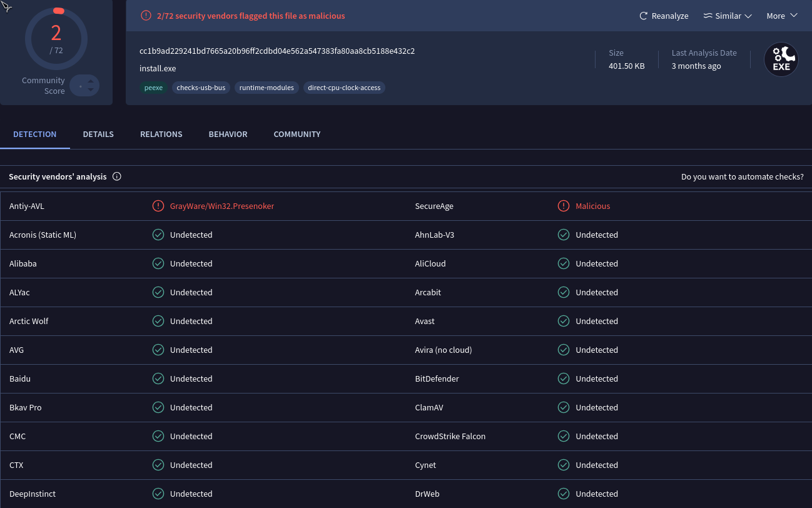Viewport: 812px width, 508px height.
Task: Click the runtime-modules tag
Action: [266, 88]
